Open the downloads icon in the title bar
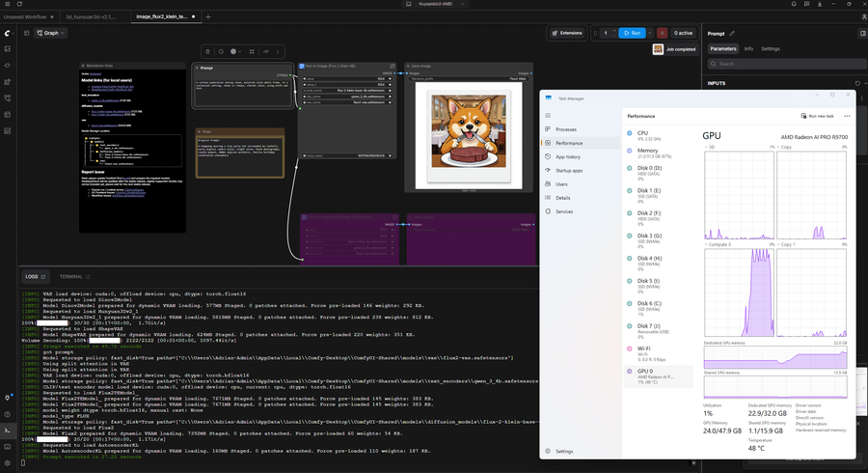The height and width of the screenshot is (473, 868). coord(820,4)
